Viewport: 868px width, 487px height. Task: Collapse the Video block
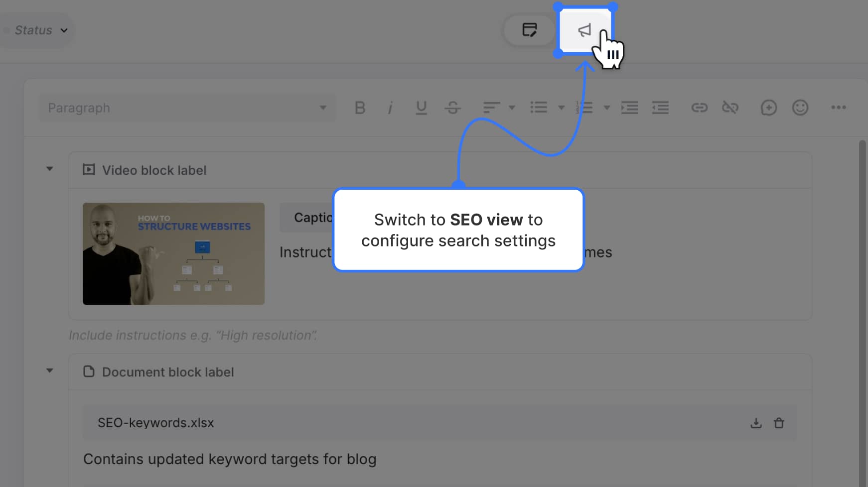tap(50, 169)
